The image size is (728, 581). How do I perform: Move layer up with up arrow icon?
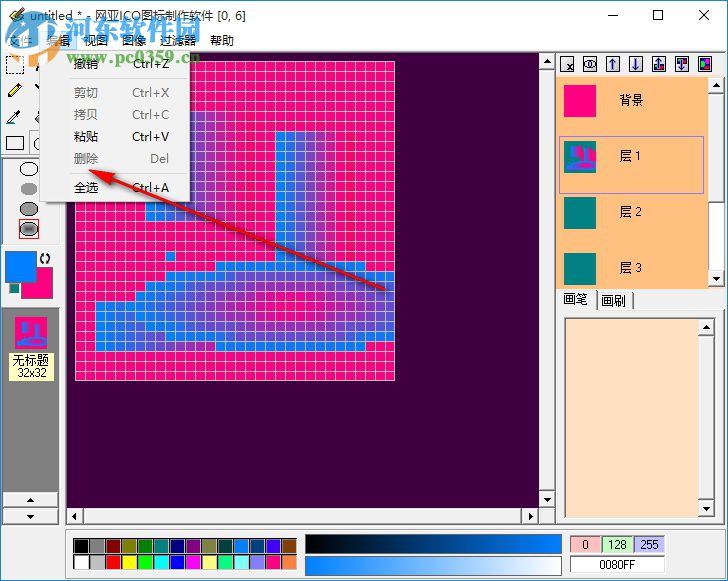[612, 64]
